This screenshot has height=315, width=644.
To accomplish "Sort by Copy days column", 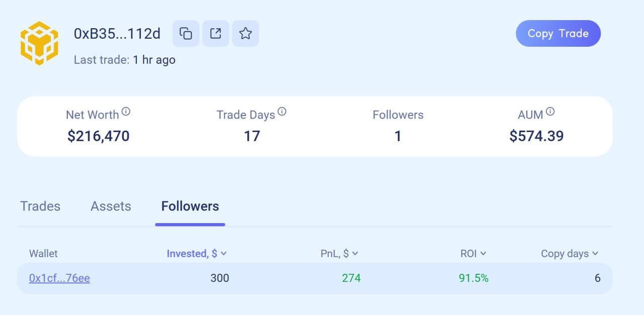I will [570, 254].
